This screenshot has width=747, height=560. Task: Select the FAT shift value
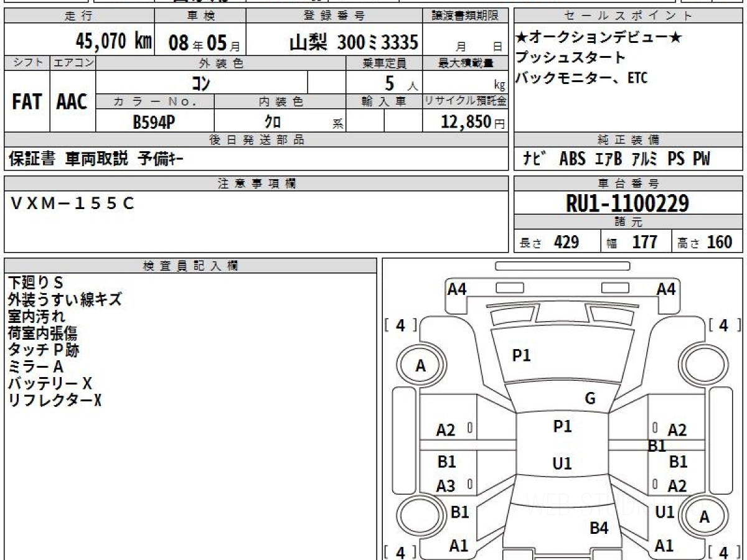[x=27, y=102]
